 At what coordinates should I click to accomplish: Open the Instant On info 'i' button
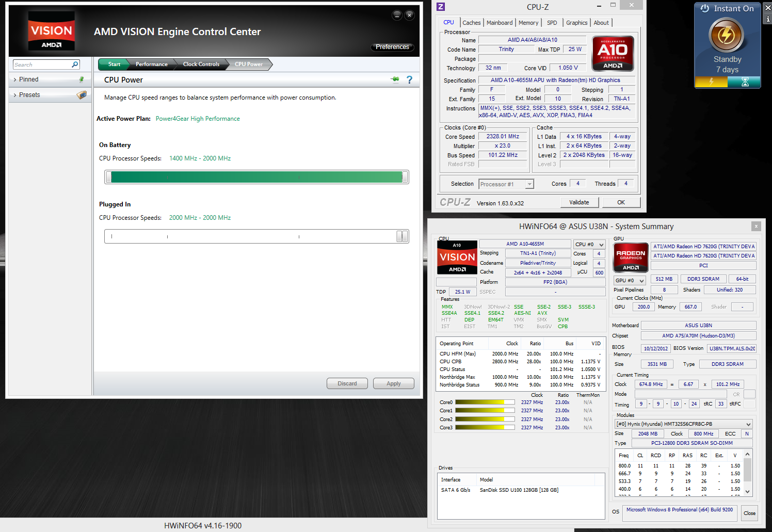[768, 19]
